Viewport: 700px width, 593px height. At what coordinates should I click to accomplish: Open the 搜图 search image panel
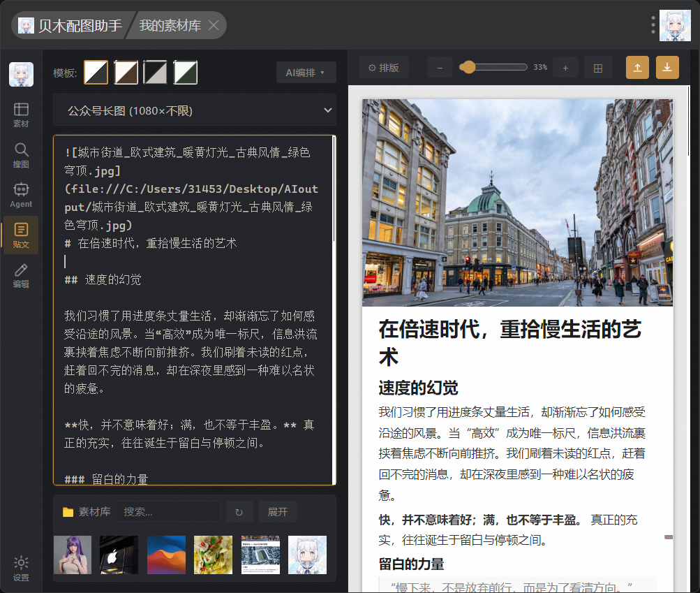click(x=21, y=156)
